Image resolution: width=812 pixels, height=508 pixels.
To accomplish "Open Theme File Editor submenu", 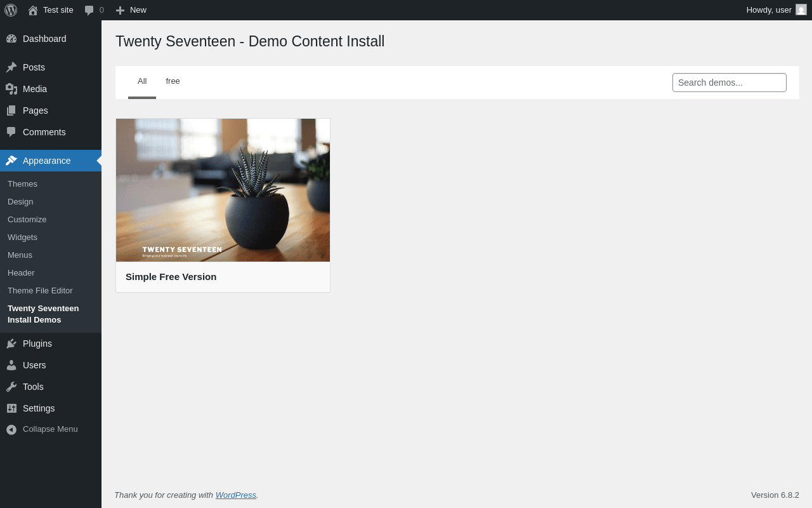I will coord(40,290).
